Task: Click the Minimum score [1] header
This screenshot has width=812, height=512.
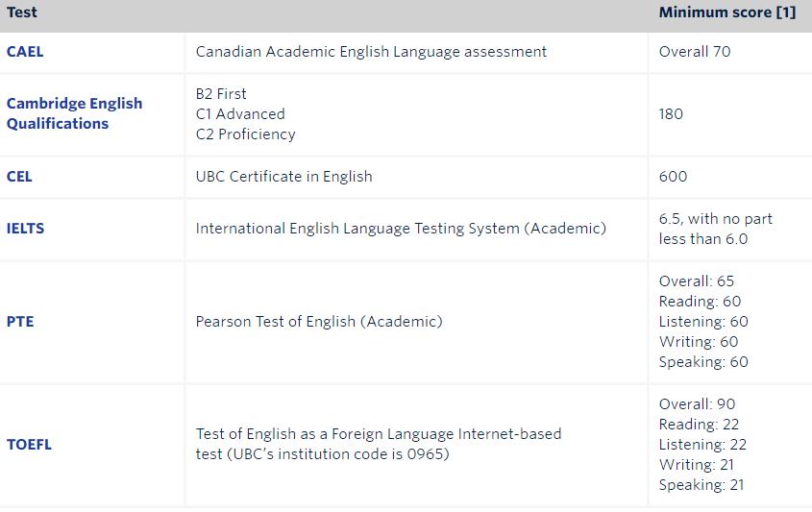Action: 727,12
